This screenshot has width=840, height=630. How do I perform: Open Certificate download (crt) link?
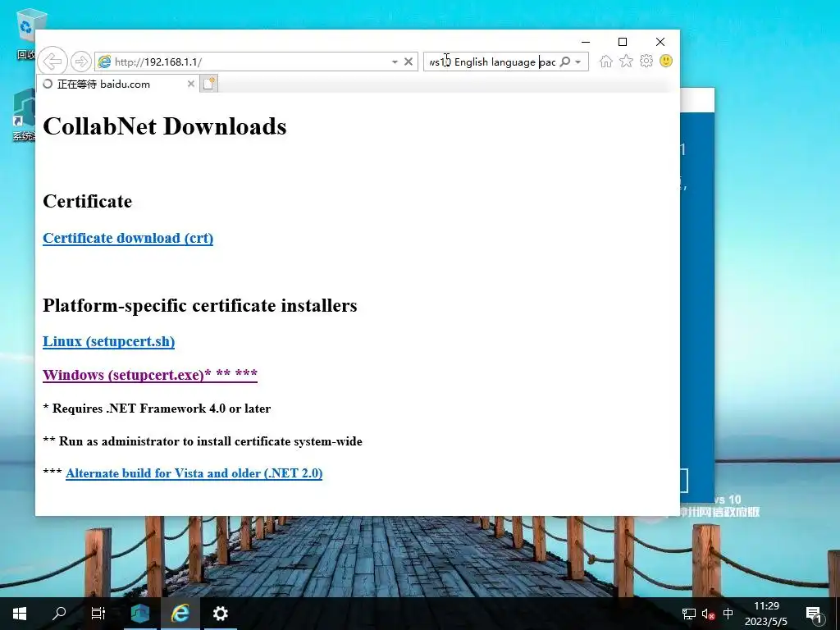pos(128,238)
